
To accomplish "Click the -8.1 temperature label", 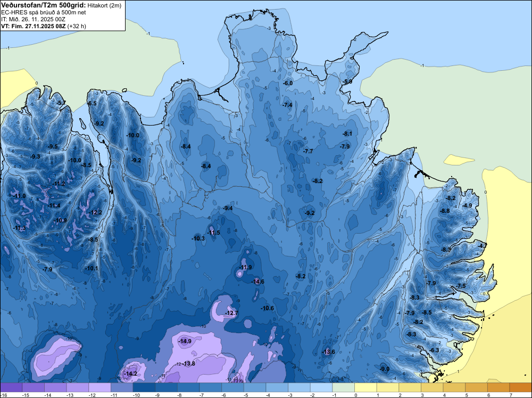I will pos(347,134).
